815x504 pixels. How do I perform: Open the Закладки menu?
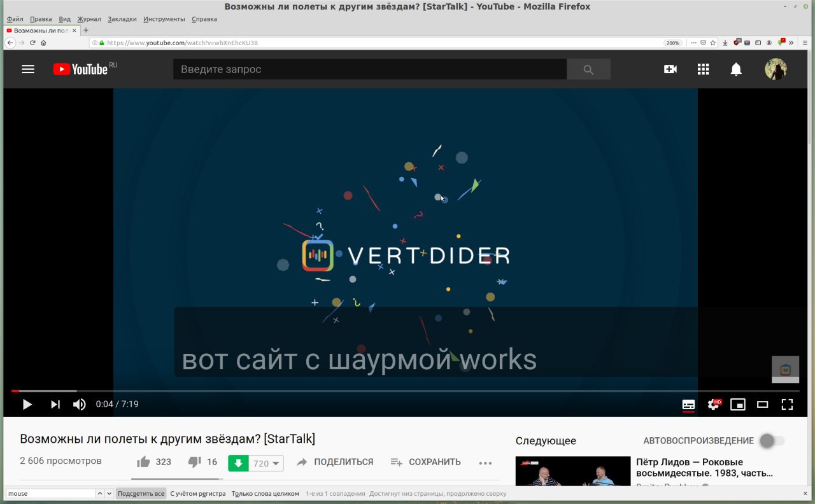[x=122, y=19]
